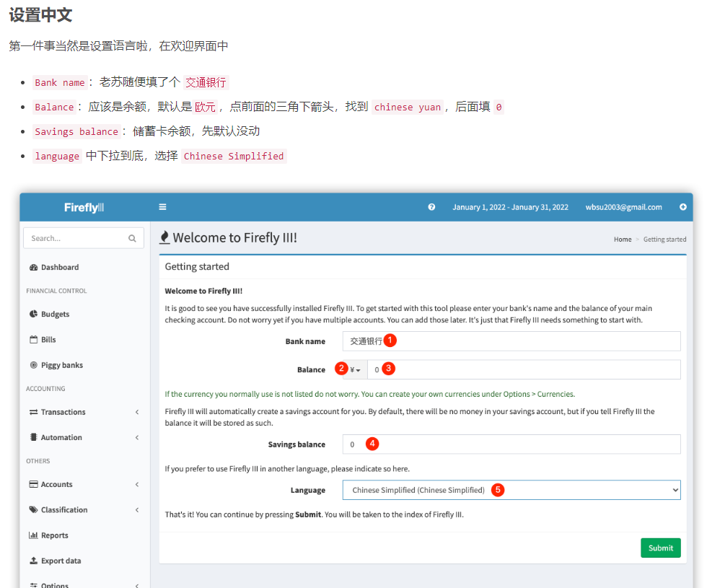
Task: Click the 'language' code text in article
Action: (57, 156)
